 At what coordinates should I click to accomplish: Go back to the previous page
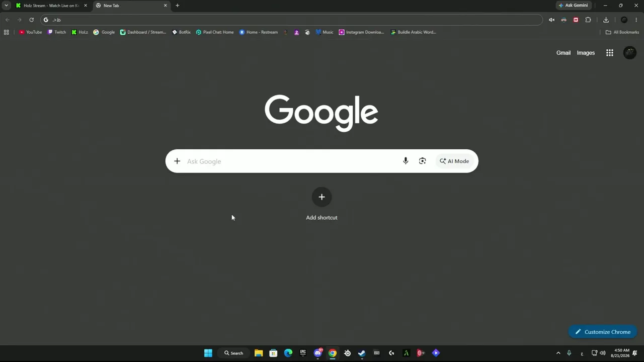click(x=7, y=20)
